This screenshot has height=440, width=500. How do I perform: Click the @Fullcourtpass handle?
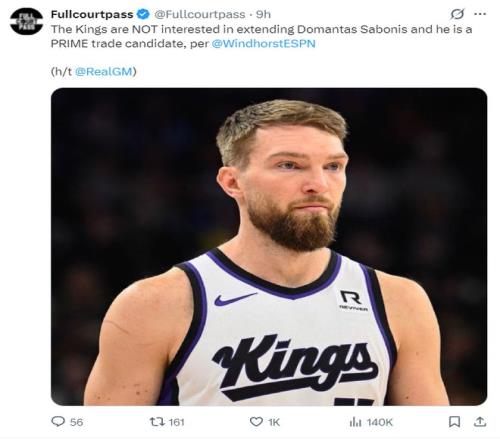199,14
